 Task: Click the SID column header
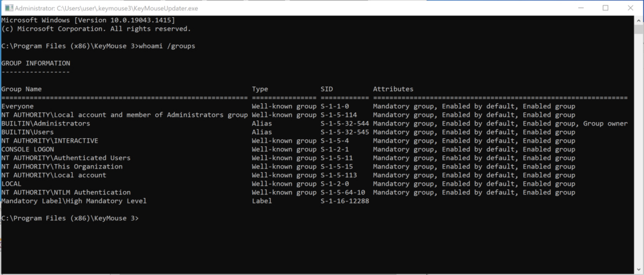point(327,89)
